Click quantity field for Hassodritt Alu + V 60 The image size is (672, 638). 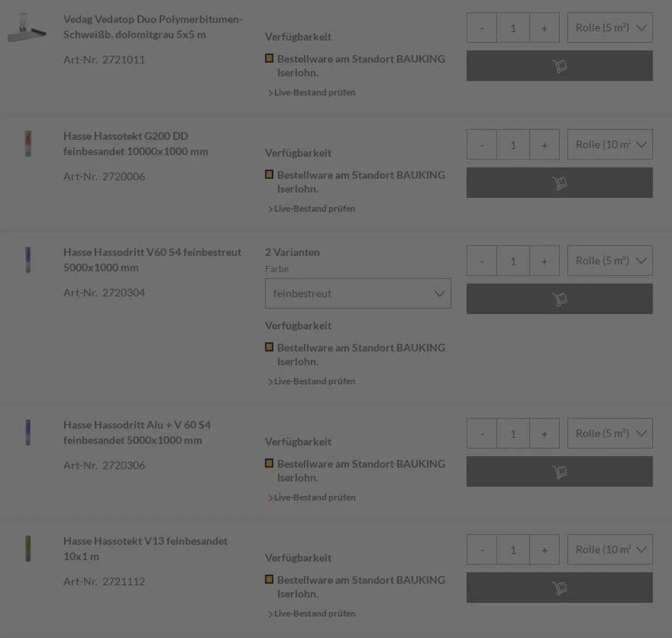coord(513,434)
